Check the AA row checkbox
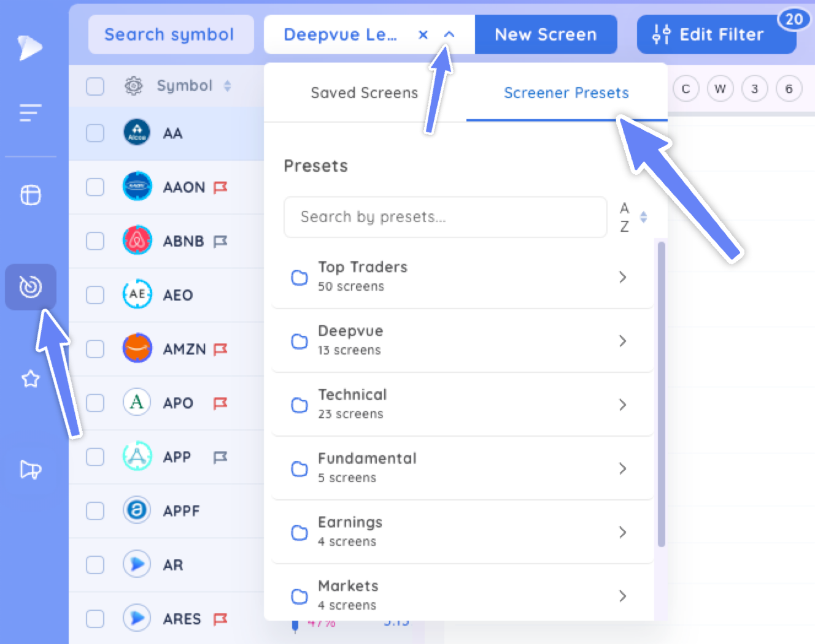Screen dimensions: 815x644 point(95,133)
